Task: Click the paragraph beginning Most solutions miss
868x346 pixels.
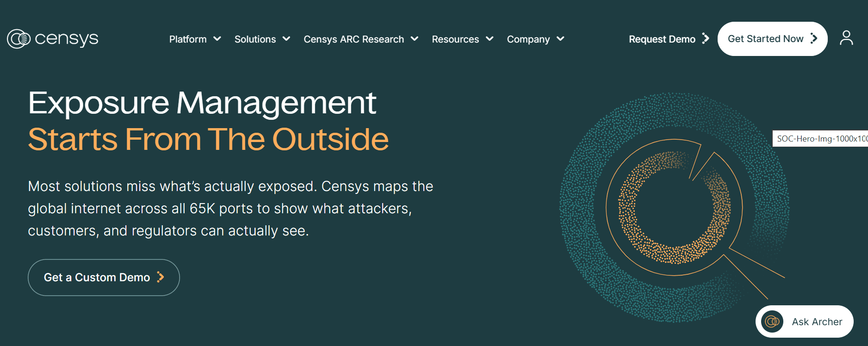Action: click(230, 209)
